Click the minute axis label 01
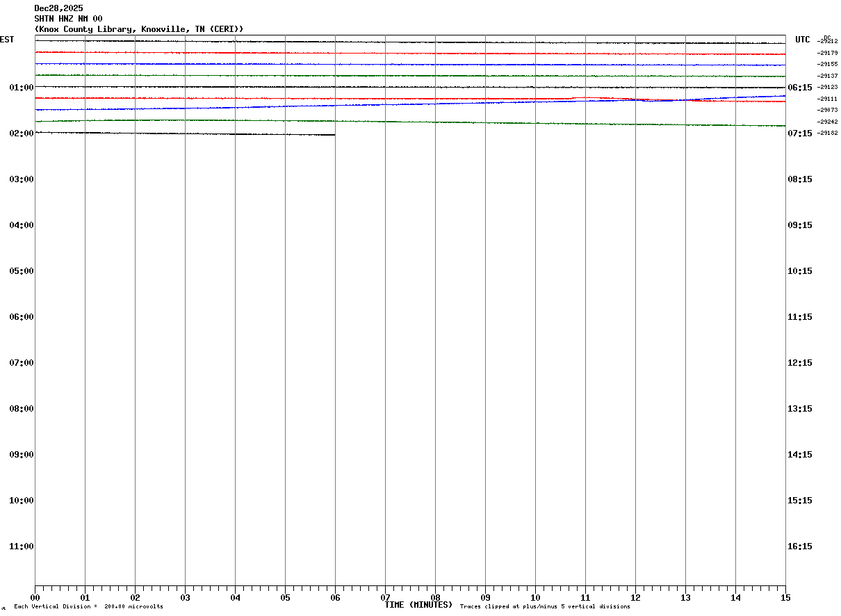The height and width of the screenshot is (616, 841). [85, 598]
